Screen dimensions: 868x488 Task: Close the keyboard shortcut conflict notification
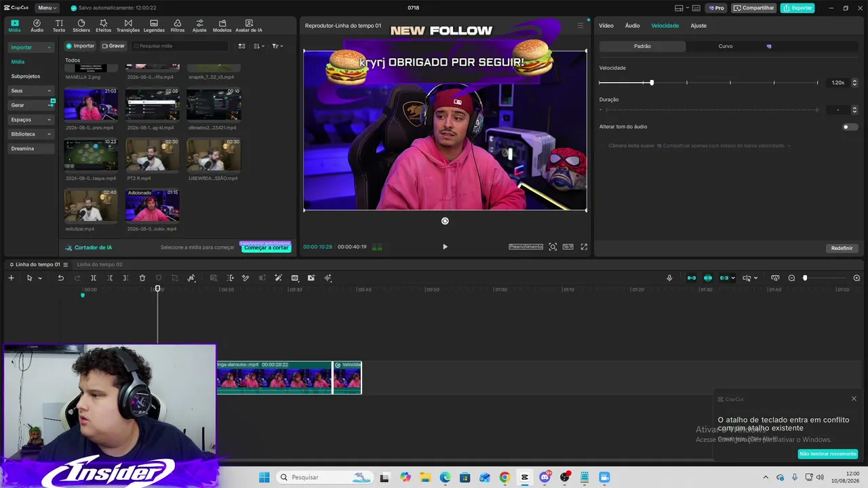pos(854,399)
